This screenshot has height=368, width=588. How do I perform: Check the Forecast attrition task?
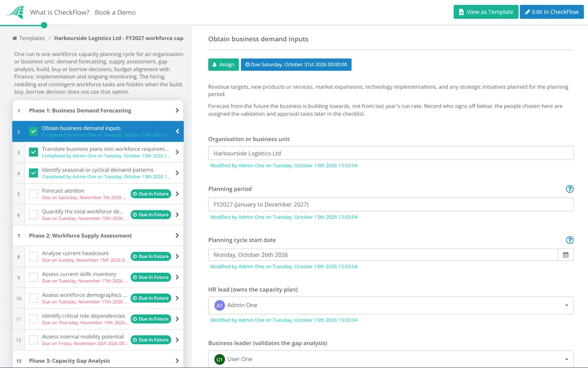point(34,194)
